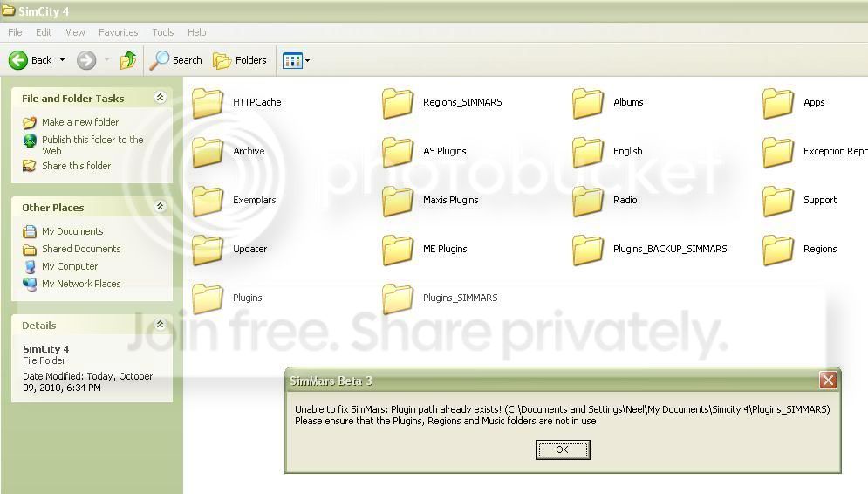Go to My Computer
This screenshot has height=494, width=868.
[x=70, y=266]
